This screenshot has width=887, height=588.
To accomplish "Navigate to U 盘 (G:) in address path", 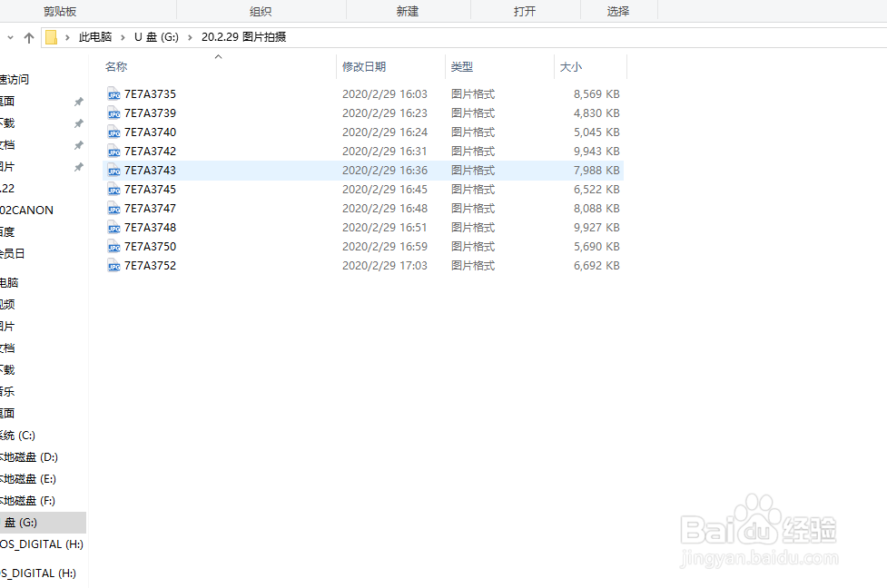I will click(156, 37).
